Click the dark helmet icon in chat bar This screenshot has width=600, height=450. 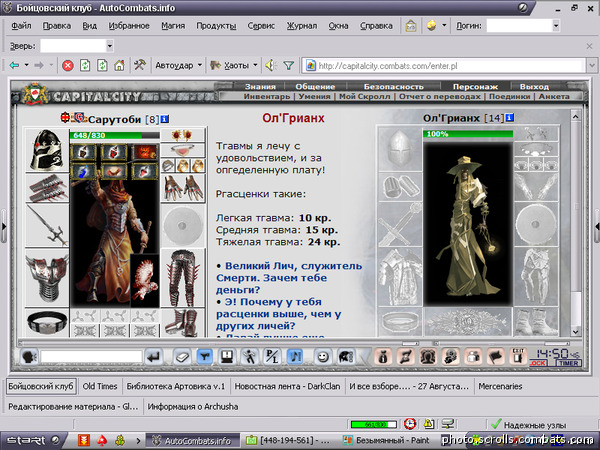[x=346, y=357]
